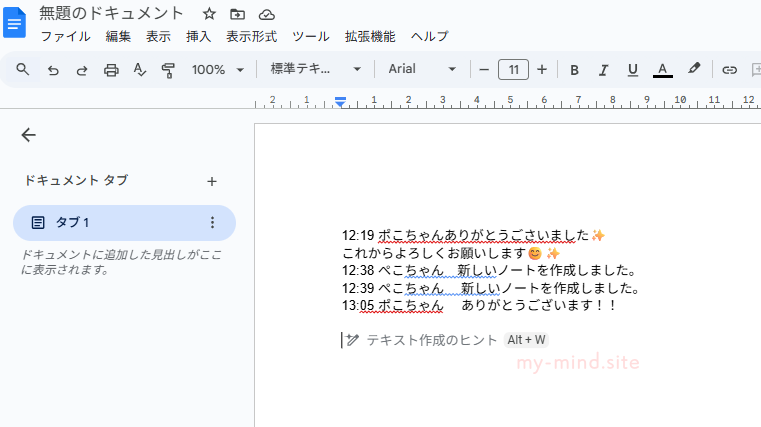Click the テキスト作成のヒント writing suggestion
Viewport: 761px width, 427px height.
pyautogui.click(x=431, y=340)
